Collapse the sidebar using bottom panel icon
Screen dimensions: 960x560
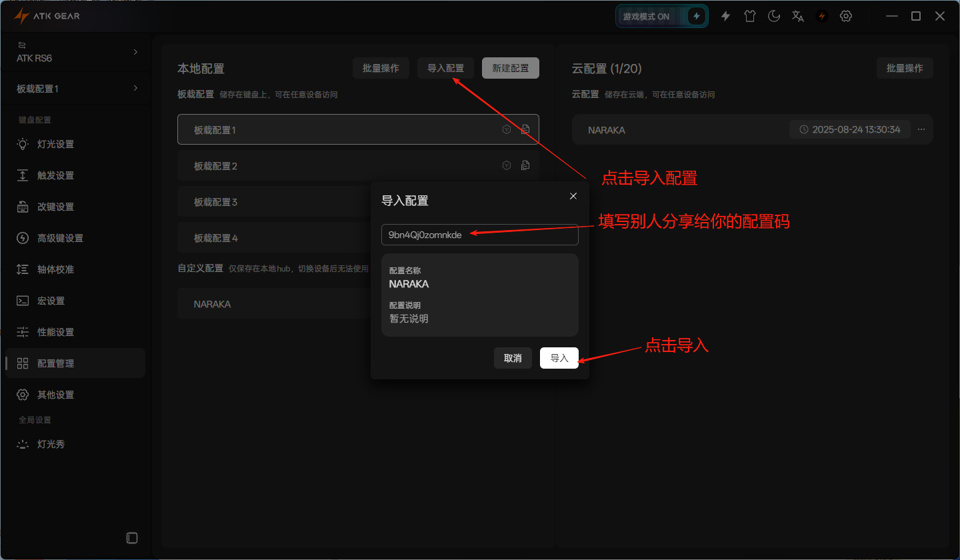(x=132, y=537)
